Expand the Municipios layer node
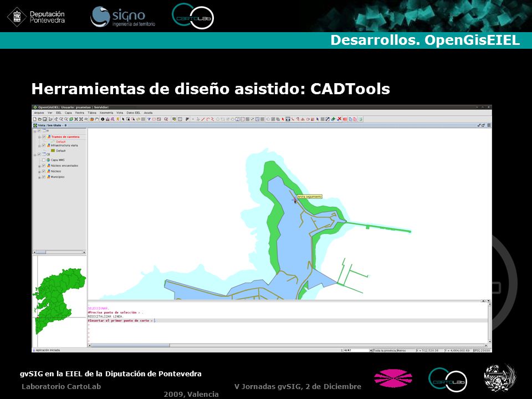This screenshot has width=532, height=399. pyautogui.click(x=39, y=177)
